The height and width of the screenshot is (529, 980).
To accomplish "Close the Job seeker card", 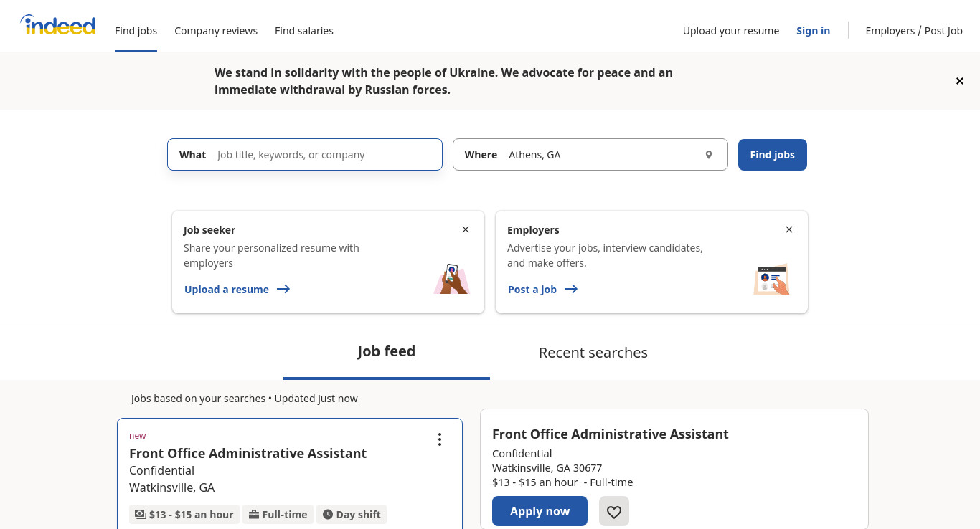I will [x=466, y=229].
